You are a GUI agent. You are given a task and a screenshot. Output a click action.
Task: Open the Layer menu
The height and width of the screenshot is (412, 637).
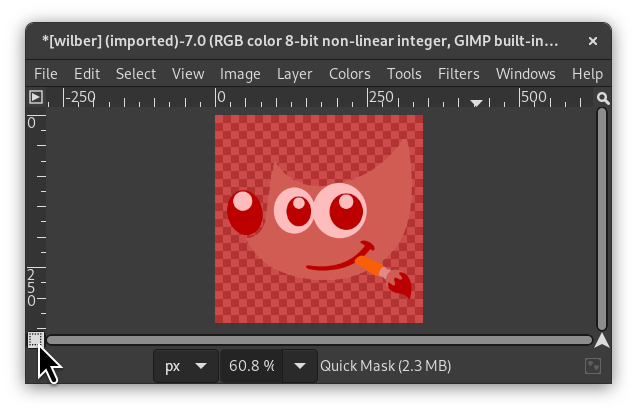coord(294,73)
